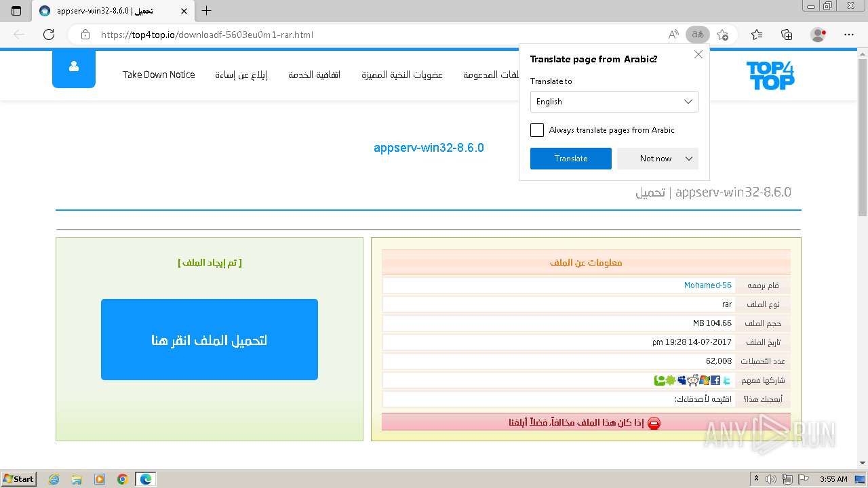Open Internet Explorer from taskbar
Viewport: 868px width, 488px height.
[54, 479]
